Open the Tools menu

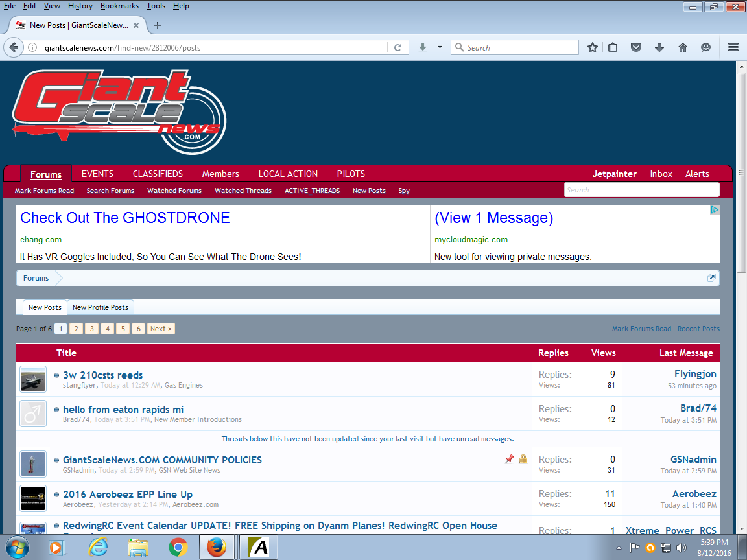coord(156,6)
